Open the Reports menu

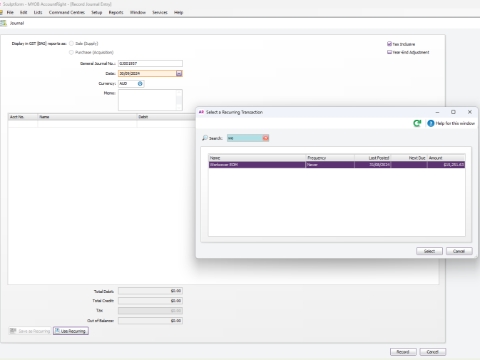tap(116, 12)
